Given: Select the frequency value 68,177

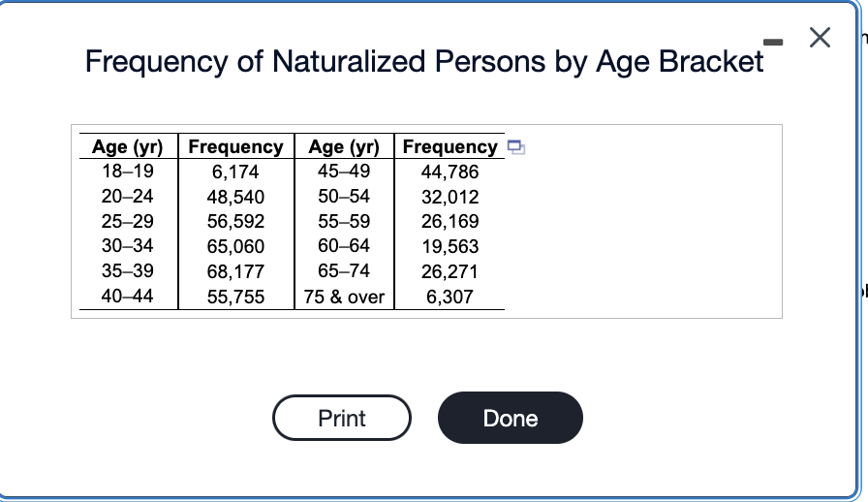Looking at the screenshot, I should 235,271.
